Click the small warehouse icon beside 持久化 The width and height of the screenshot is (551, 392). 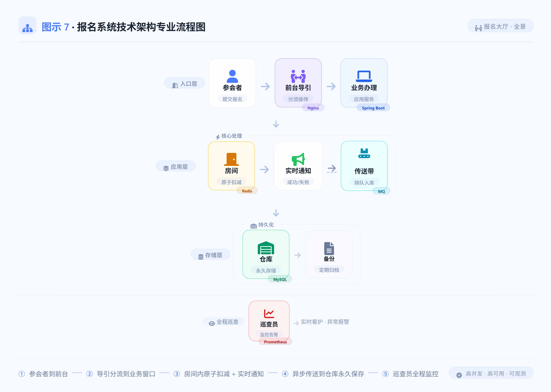point(253,226)
